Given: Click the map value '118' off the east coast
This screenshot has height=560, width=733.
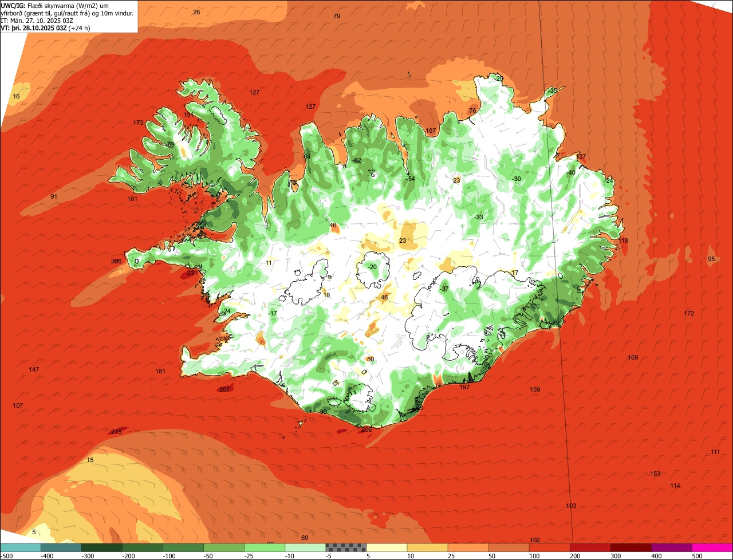Looking at the screenshot, I should click(623, 240).
